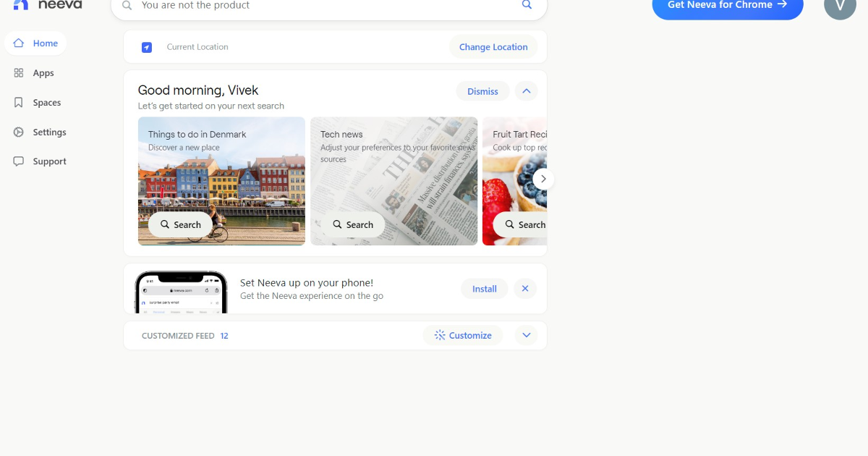This screenshot has width=868, height=456.
Task: Click the magnifier icon in the search bar
Action: 527,5
